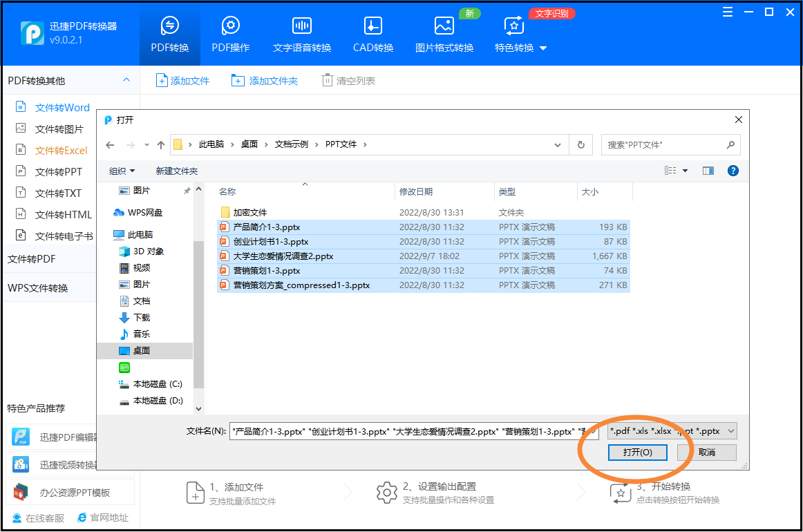Sort files by 大小 column header
Screen dimensions: 803x532
coord(604,191)
